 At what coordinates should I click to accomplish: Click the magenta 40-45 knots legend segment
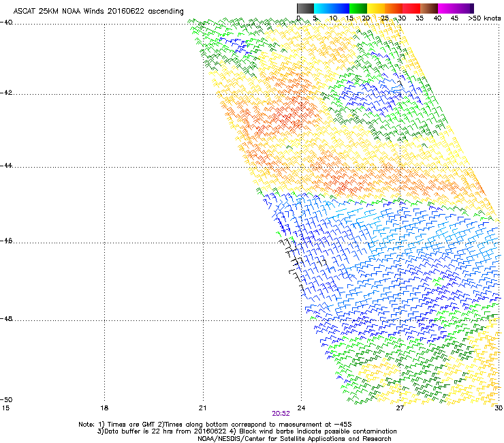coord(447,8)
